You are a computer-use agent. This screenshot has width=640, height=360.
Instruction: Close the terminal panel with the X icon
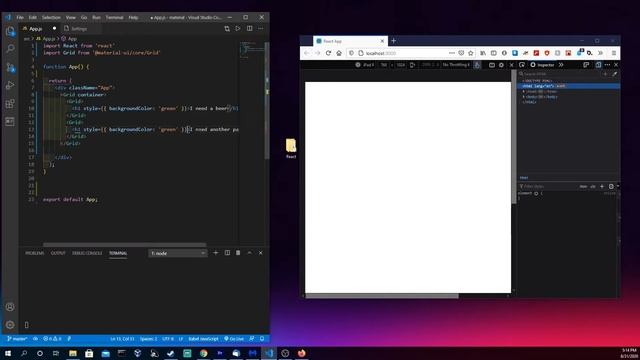[x=260, y=253]
